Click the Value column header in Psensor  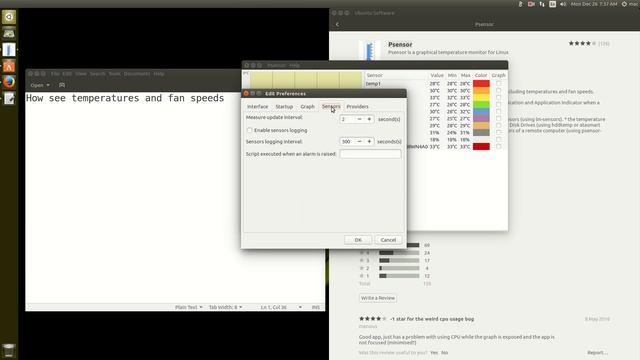(x=437, y=76)
